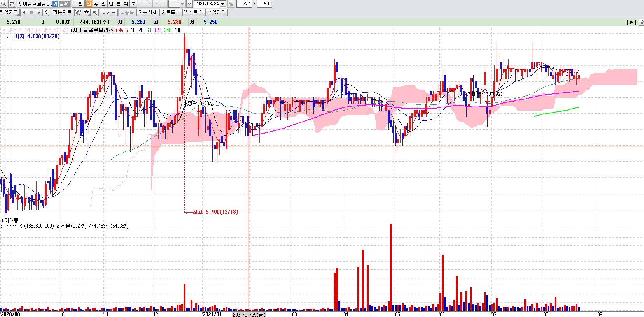This screenshot has width=644, height=317.
Task: Open 수식관리 formula management
Action: (216, 12)
